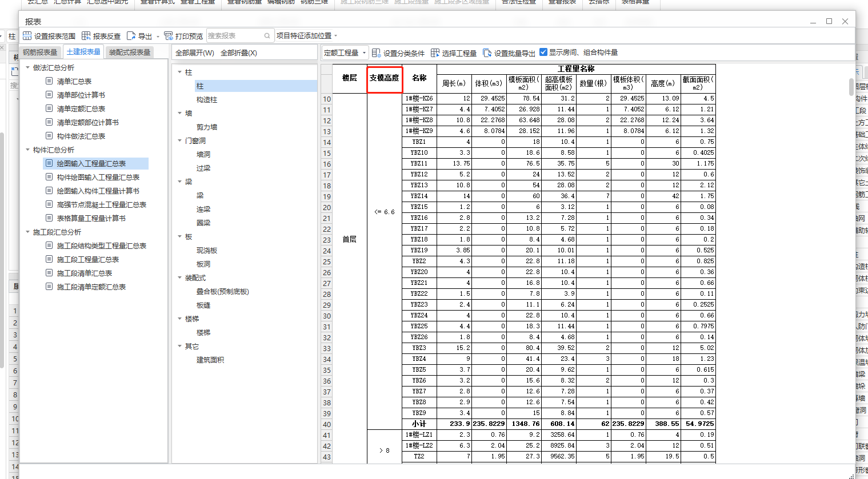Click the document icon beside 施工段清单汇总表
The image size is (868, 479).
pos(49,273)
